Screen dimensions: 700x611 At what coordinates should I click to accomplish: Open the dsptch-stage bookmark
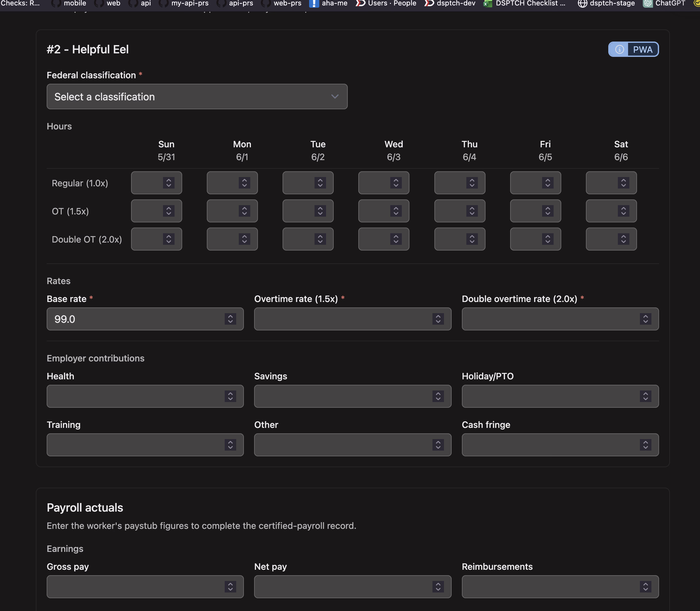(x=606, y=4)
